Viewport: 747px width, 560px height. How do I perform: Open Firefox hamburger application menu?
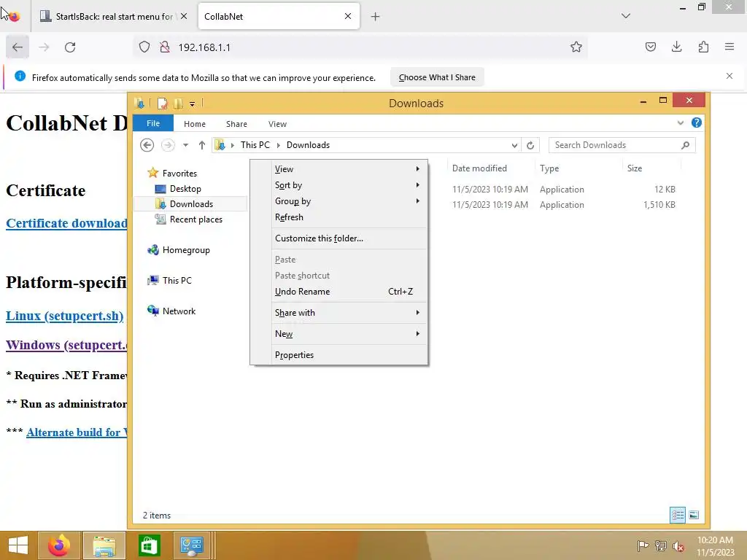click(729, 47)
